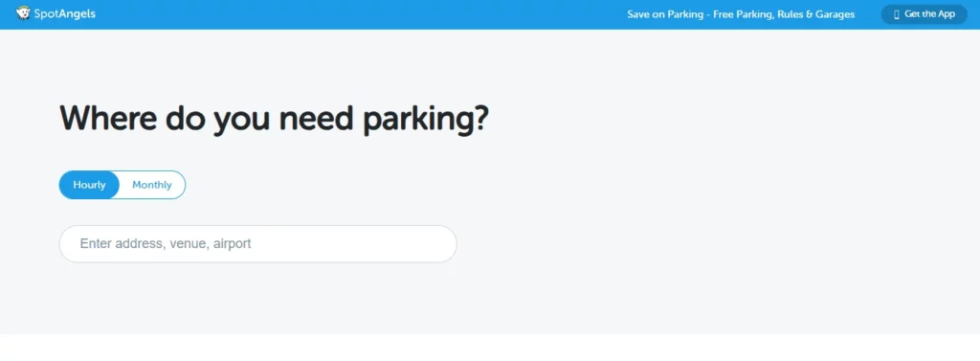Click 'Free Parking' in the header tagline
This screenshot has width=980, height=361.
click(742, 14)
